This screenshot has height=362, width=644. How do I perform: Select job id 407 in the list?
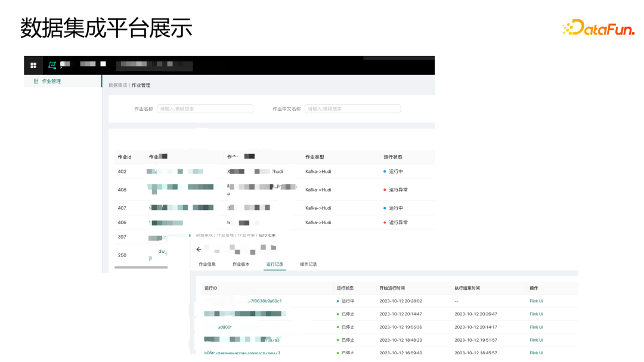point(122,208)
